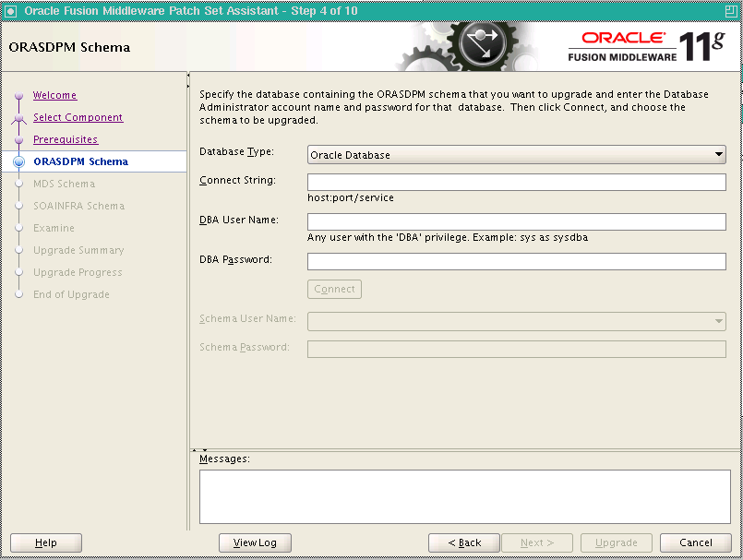
Task: Click the Welcome step bullet marker
Action: (19, 96)
